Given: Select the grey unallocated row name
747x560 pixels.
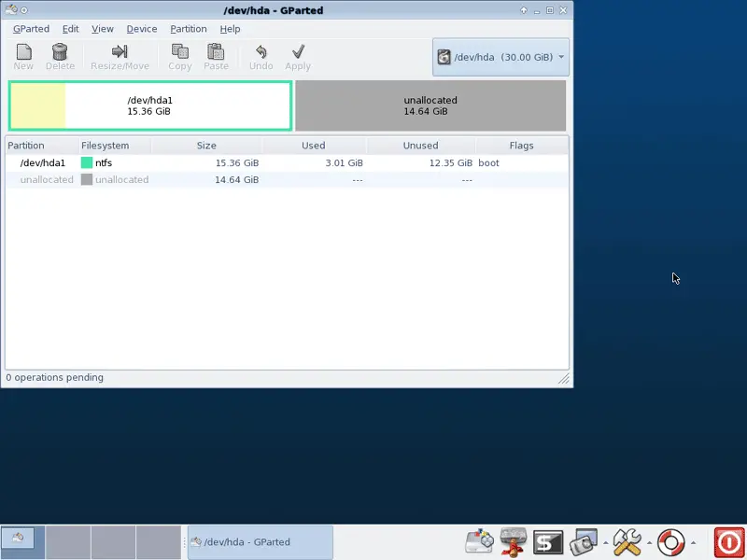Looking at the screenshot, I should (47, 180).
